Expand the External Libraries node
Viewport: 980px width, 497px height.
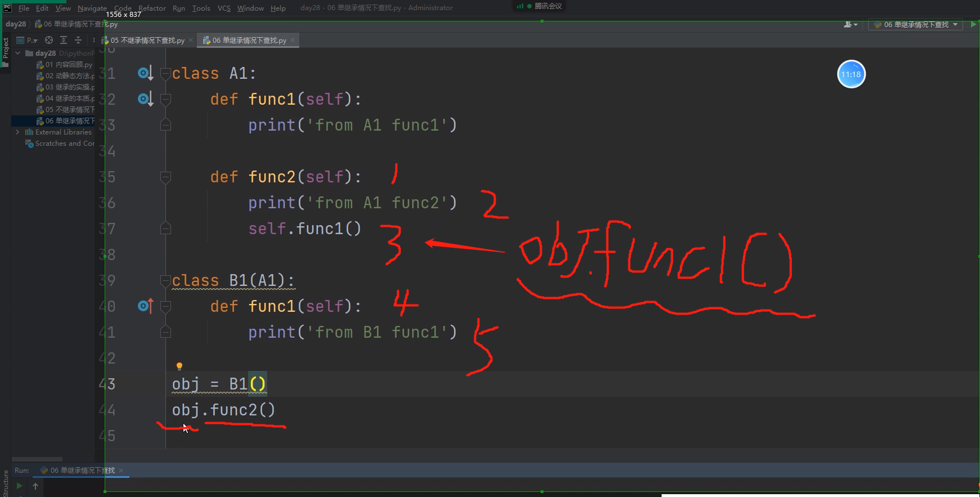coord(18,132)
